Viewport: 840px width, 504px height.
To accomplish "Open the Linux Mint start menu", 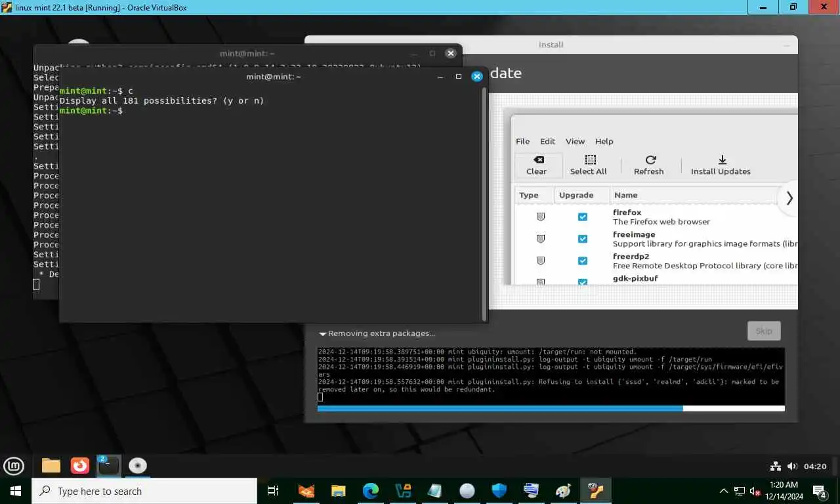I will pos(14,466).
